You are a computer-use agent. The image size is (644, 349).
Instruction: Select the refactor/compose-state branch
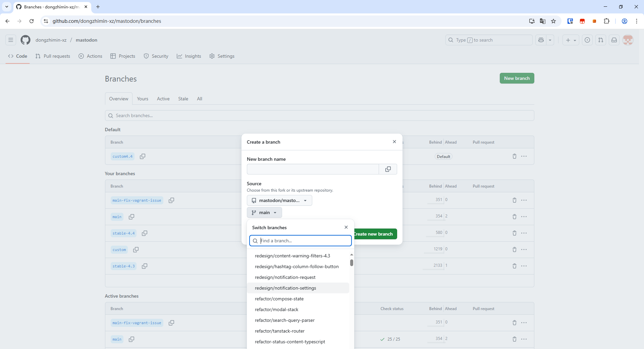click(279, 299)
